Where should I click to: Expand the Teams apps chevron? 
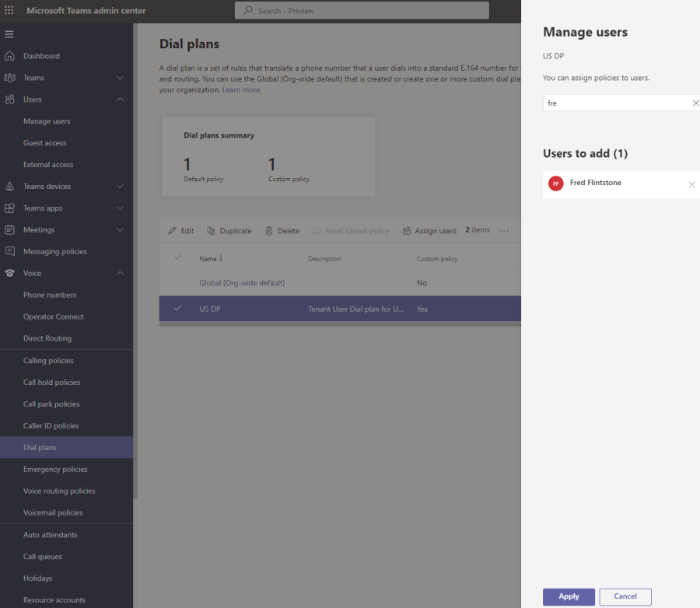(120, 208)
